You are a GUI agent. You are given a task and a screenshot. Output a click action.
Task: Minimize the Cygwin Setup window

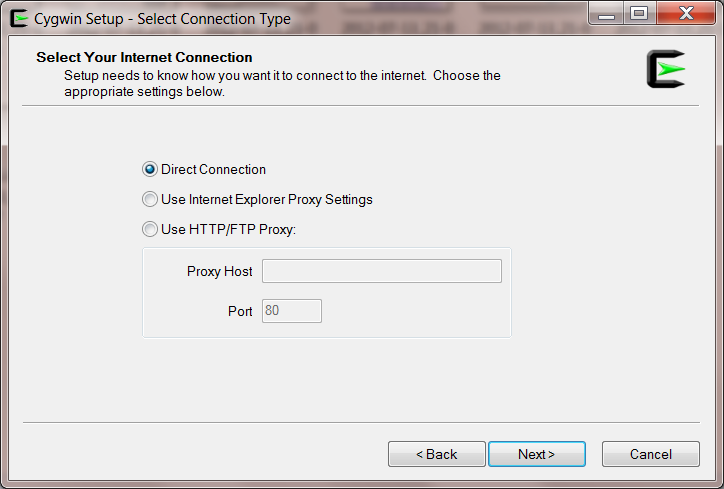pos(607,14)
